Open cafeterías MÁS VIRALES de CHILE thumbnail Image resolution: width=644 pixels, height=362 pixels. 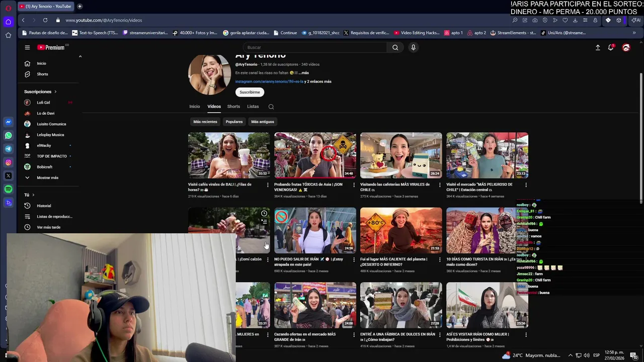[401, 155]
